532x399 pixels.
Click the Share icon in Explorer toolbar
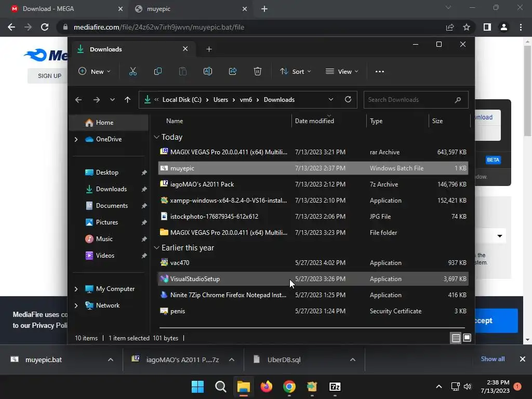tap(233, 71)
